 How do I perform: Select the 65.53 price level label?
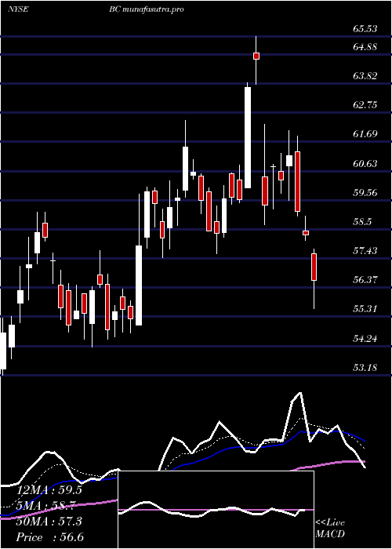[x=365, y=29]
